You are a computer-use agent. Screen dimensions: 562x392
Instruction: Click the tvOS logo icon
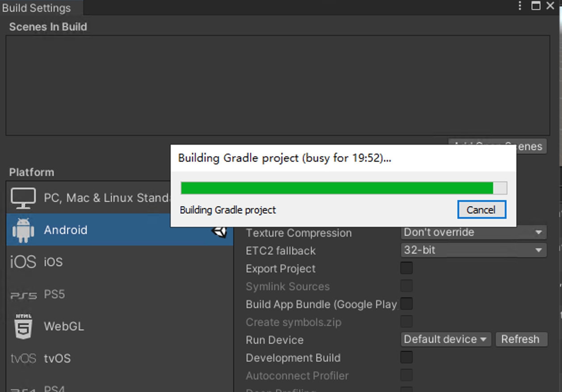tap(23, 359)
